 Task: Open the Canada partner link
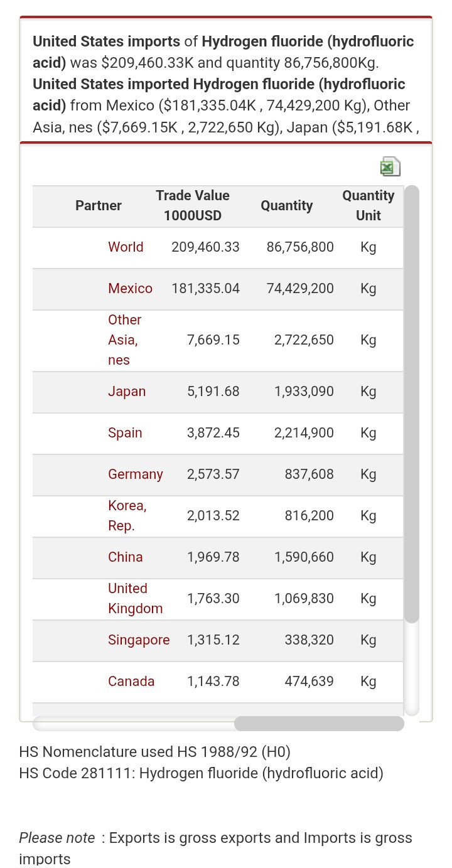tap(131, 681)
